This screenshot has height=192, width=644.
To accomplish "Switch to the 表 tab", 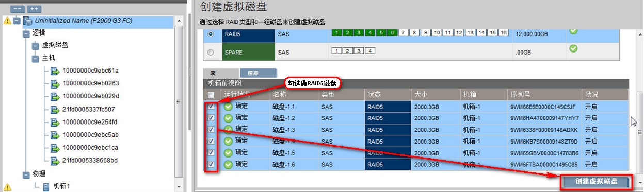I will tap(221, 73).
